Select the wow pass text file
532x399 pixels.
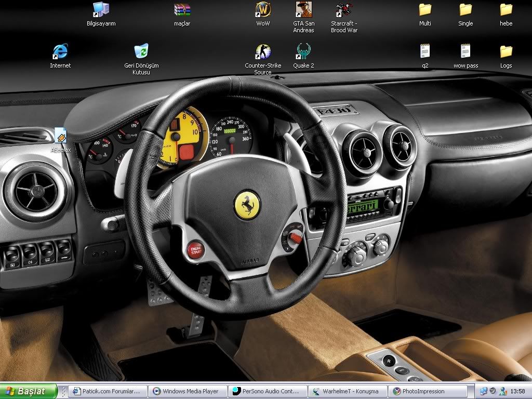[465, 51]
